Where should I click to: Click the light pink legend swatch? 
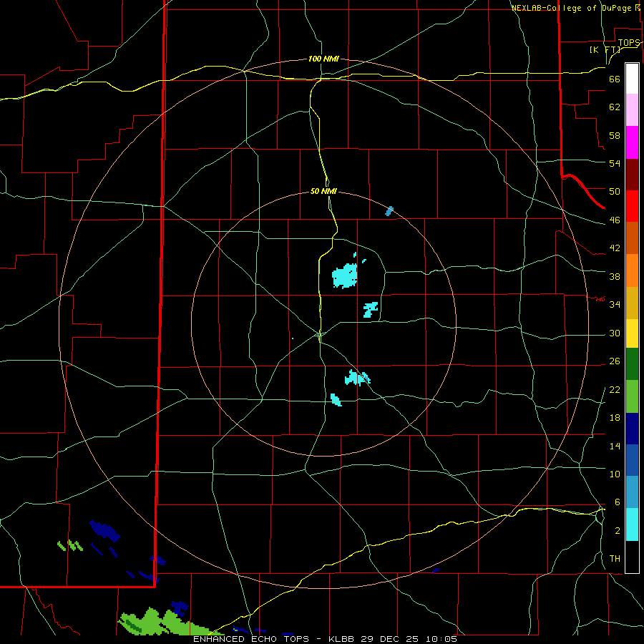pyautogui.click(x=632, y=110)
